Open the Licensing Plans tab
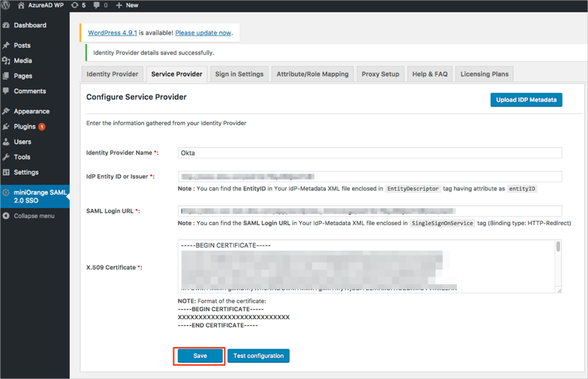 484,74
